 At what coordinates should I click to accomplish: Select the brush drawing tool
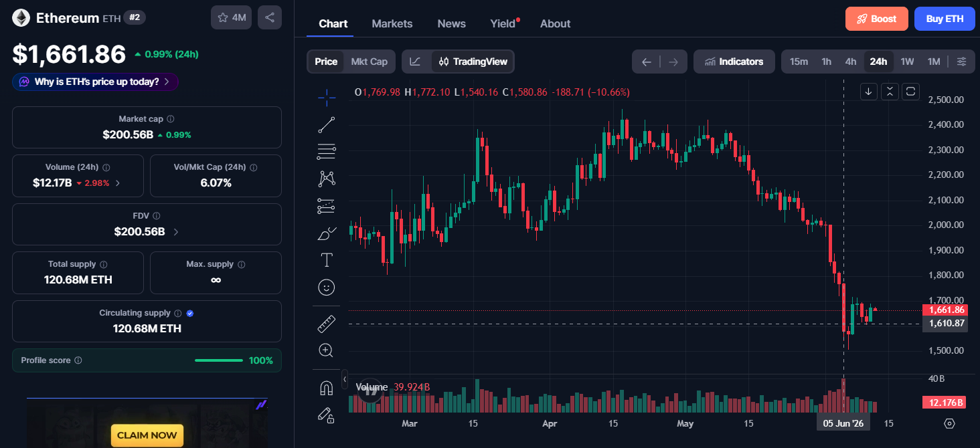tap(327, 233)
